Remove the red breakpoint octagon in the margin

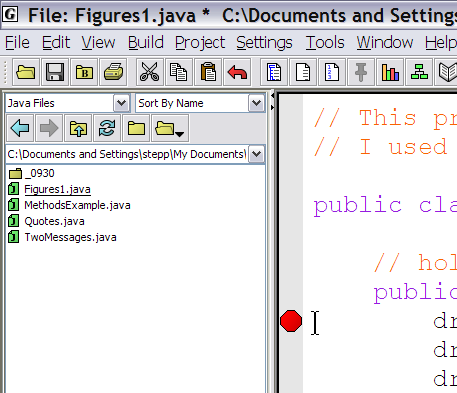pos(291,321)
